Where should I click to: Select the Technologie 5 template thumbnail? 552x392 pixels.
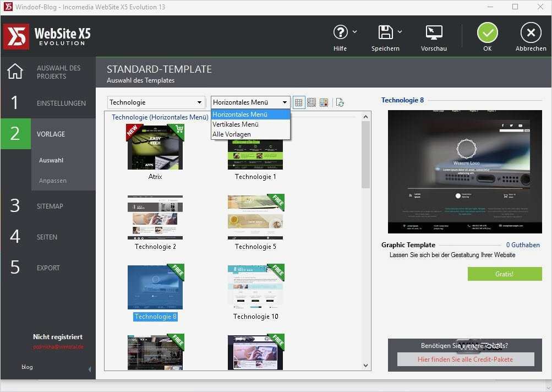pyautogui.click(x=255, y=217)
